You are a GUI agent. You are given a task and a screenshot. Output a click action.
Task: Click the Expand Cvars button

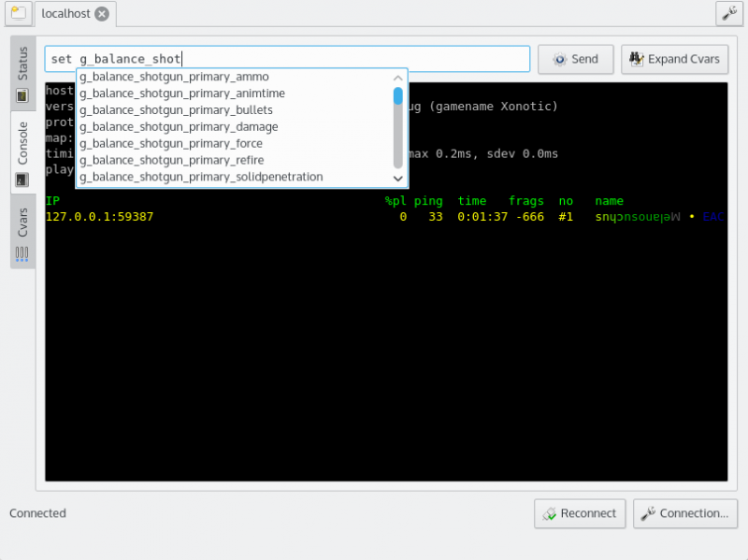[674, 59]
